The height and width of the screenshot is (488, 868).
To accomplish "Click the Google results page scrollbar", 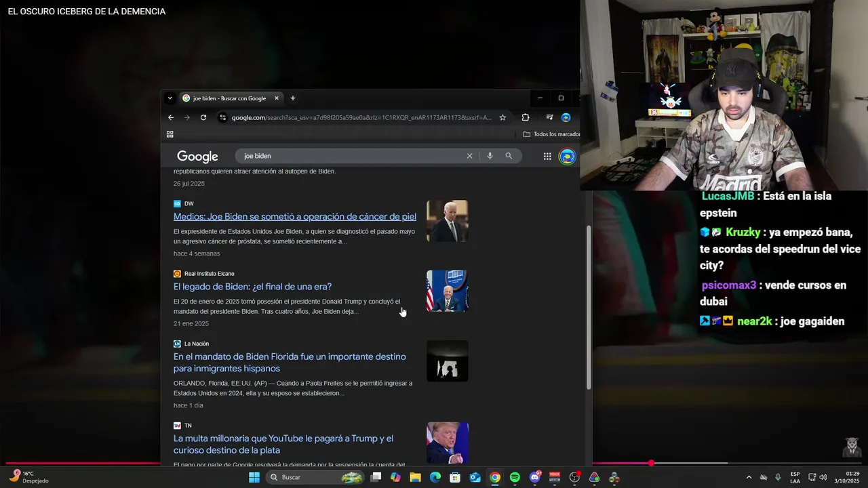I will pos(588,307).
